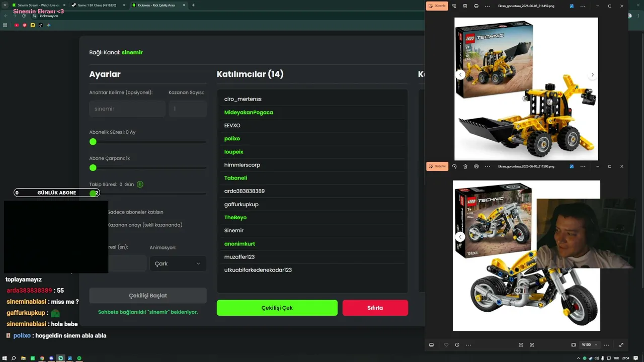
Task: Adjust the Abonelik Süresi slider handle
Action: click(x=93, y=142)
